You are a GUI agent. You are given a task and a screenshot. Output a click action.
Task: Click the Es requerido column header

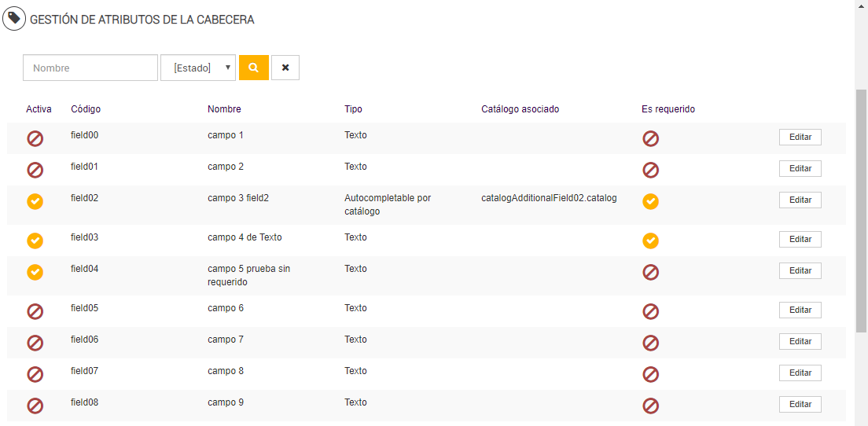coord(668,109)
